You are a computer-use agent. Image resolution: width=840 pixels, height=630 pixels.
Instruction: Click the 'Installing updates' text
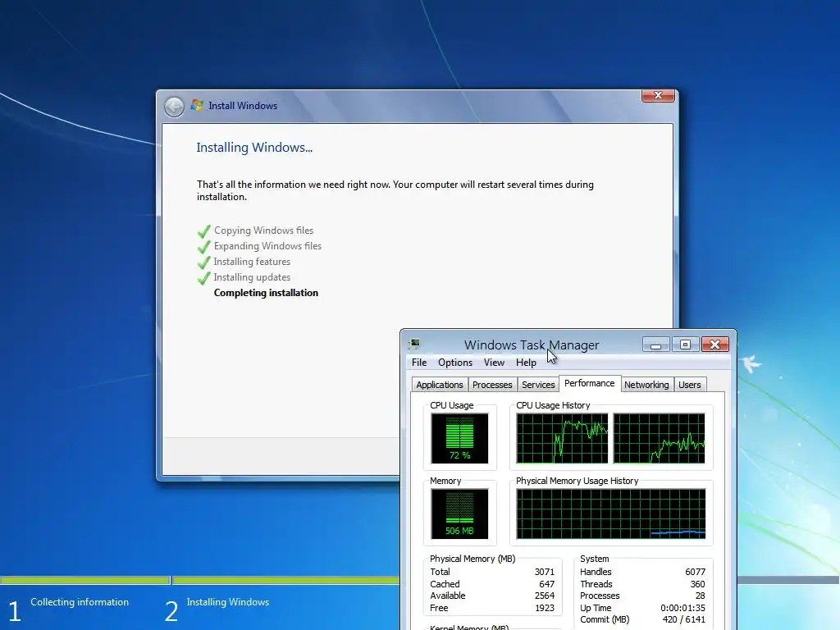click(252, 277)
